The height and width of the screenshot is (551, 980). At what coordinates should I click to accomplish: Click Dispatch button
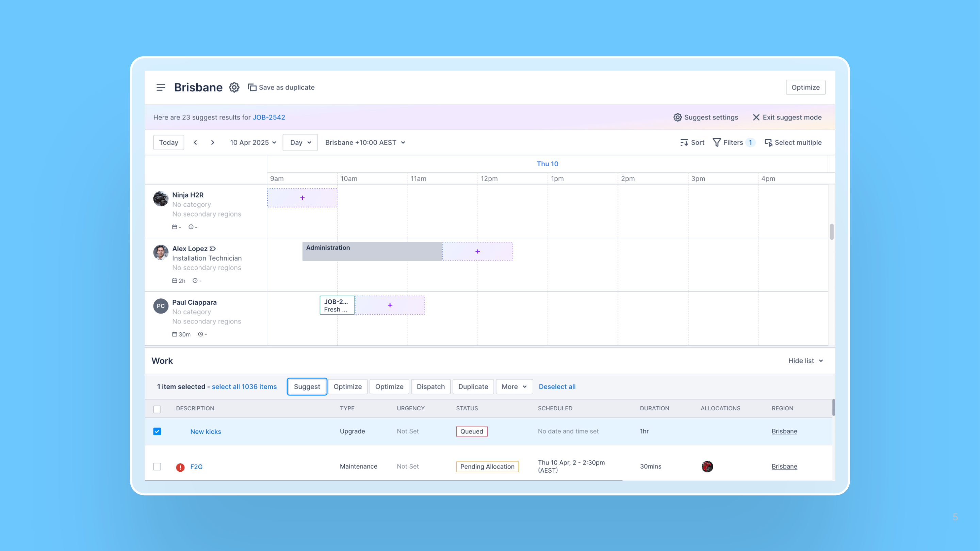click(x=431, y=387)
